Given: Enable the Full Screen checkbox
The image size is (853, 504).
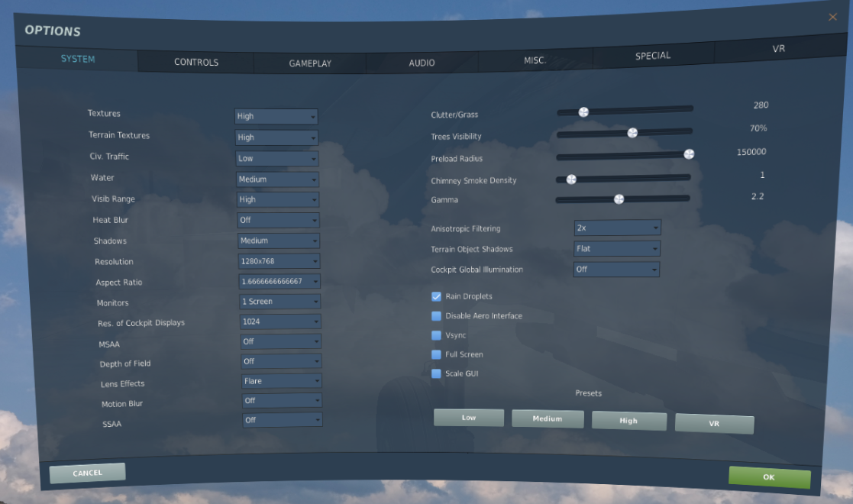Looking at the screenshot, I should [436, 354].
